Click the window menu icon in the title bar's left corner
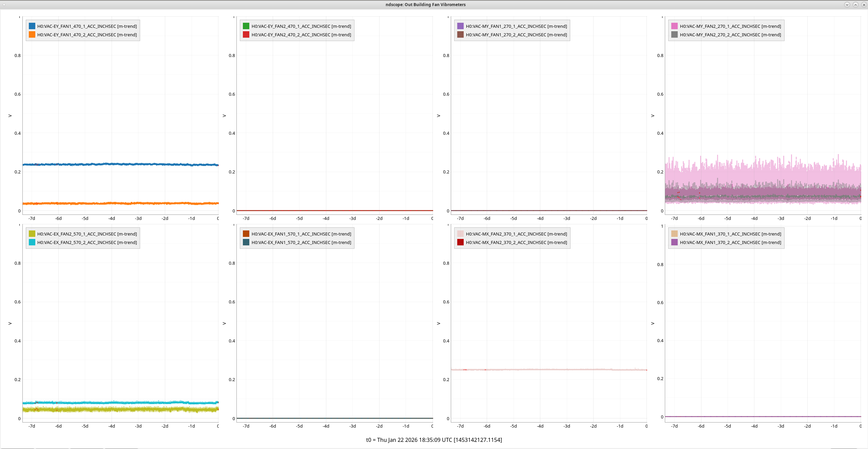 (4, 5)
